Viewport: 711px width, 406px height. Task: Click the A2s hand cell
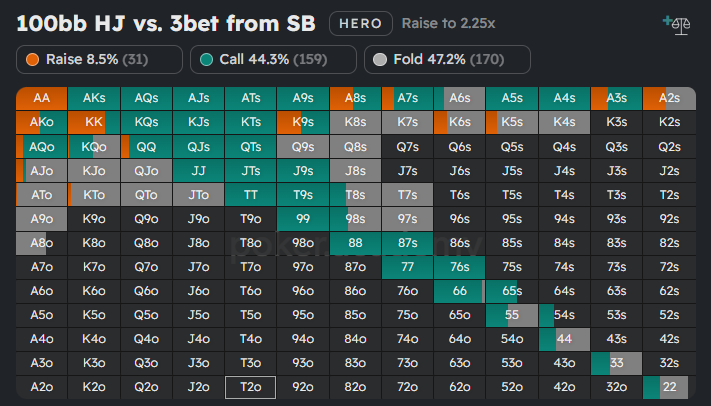tap(668, 98)
